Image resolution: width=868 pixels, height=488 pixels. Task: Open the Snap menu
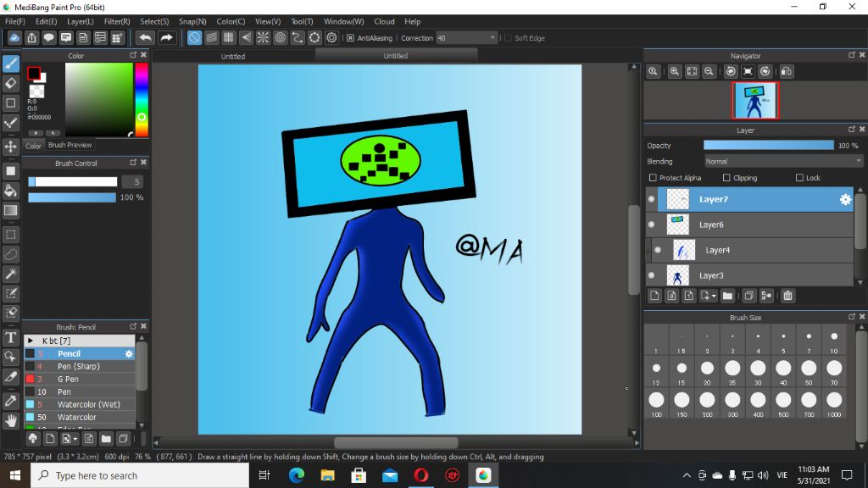192,21
